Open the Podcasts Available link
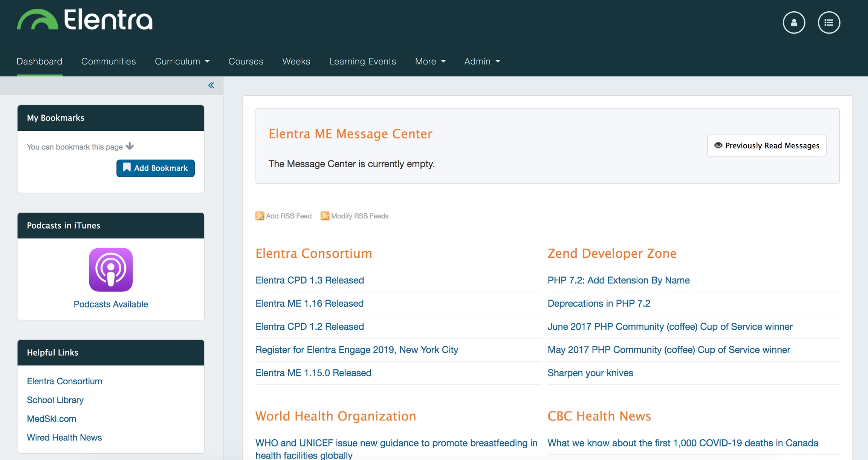Image resolution: width=868 pixels, height=460 pixels. 111,304
